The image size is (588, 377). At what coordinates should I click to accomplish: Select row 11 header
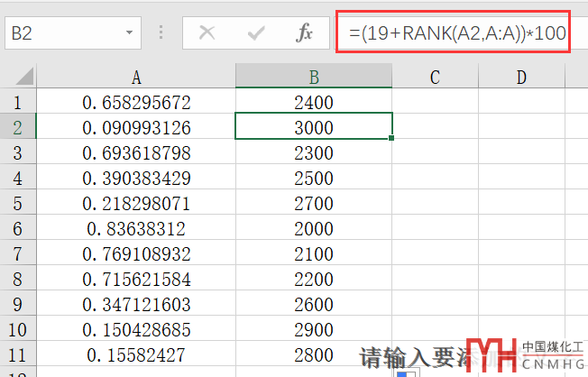pyautogui.click(x=18, y=354)
